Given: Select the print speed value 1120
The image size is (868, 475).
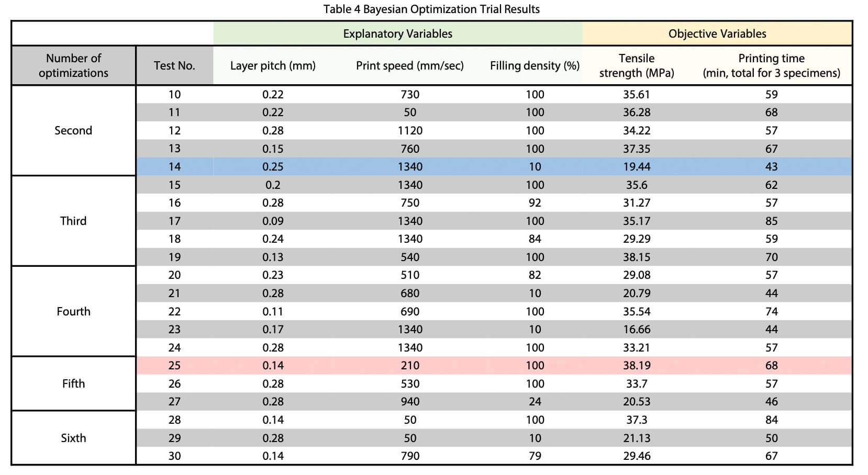Looking at the screenshot, I should click(x=410, y=131).
